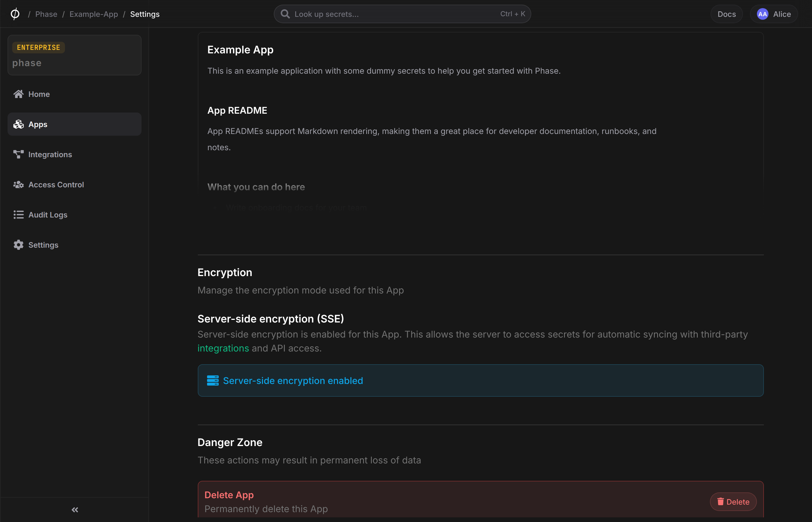Image resolution: width=812 pixels, height=522 pixels.
Task: Click the Example-App breadcrumb link
Action: 94,14
